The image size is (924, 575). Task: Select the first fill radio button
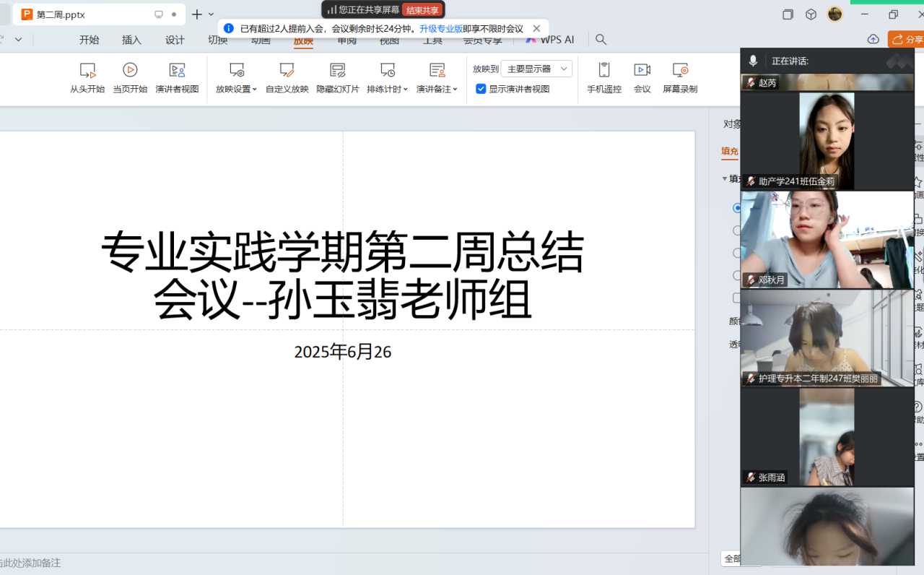[x=736, y=208]
